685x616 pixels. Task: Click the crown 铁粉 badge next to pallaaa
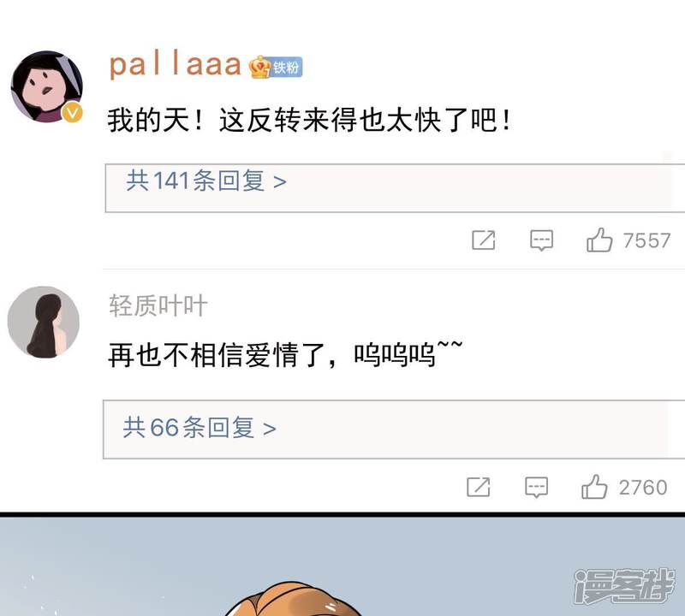(x=276, y=67)
